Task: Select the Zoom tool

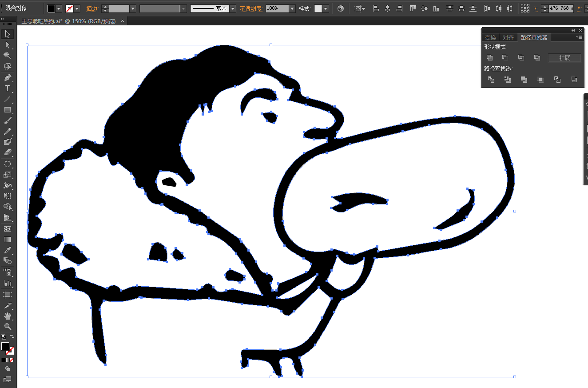Action: (8, 327)
